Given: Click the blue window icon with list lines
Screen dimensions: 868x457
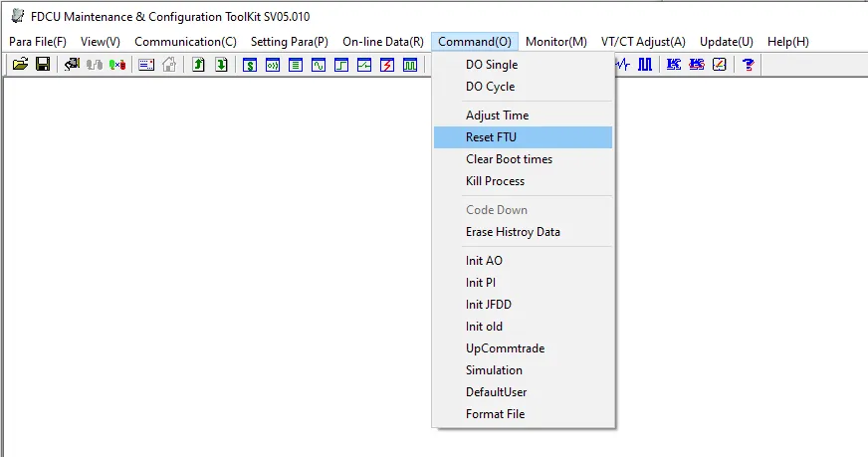Looking at the screenshot, I should [296, 65].
